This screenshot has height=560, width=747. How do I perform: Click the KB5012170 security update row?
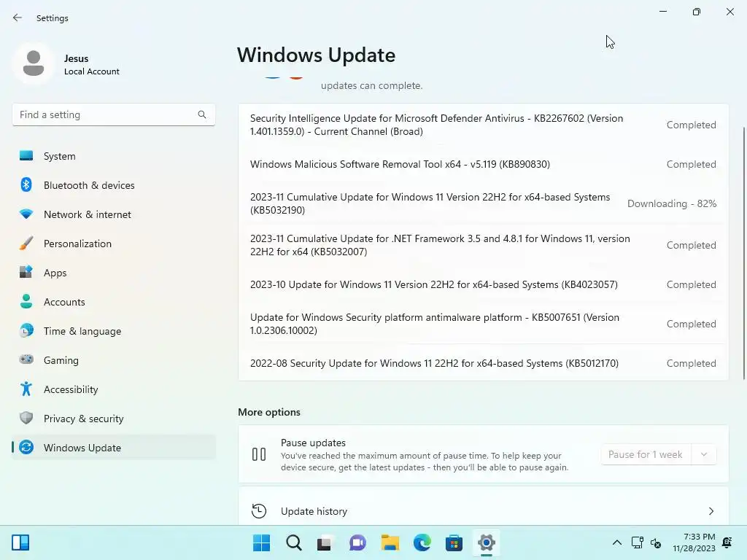[483, 363]
